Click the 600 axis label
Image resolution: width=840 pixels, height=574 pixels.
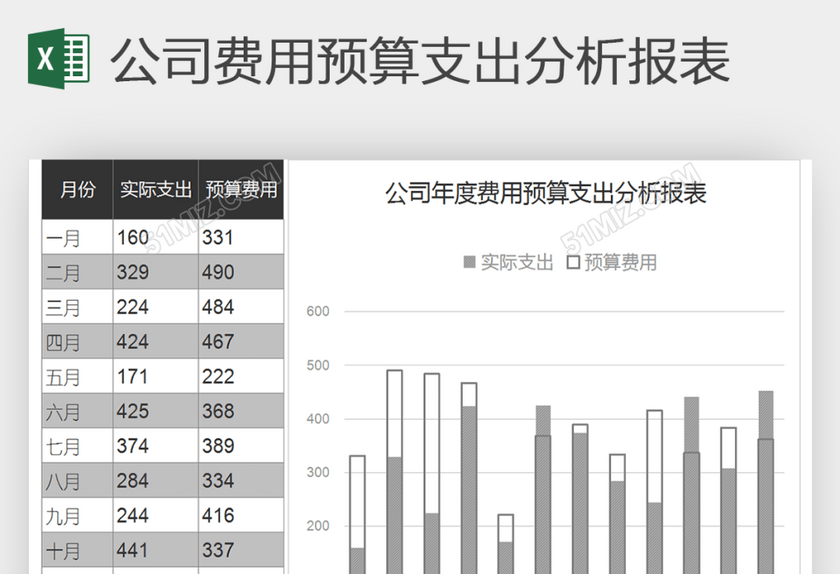(x=318, y=311)
